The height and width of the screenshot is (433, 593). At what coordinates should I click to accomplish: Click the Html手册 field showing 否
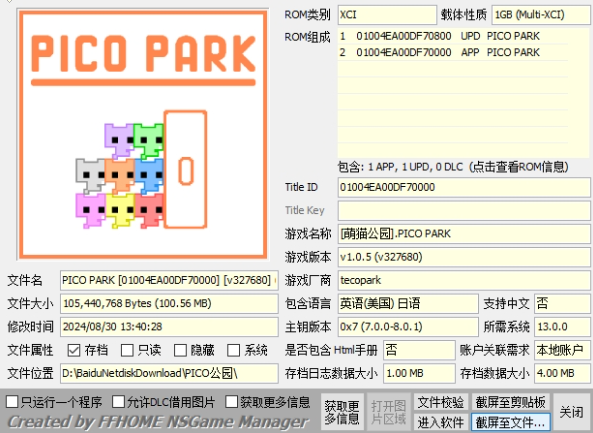[419, 350]
